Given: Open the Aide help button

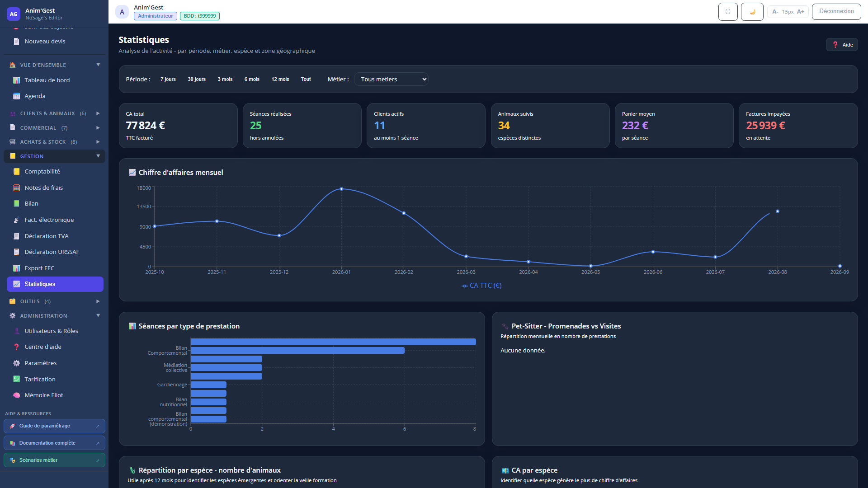Looking at the screenshot, I should pos(842,45).
